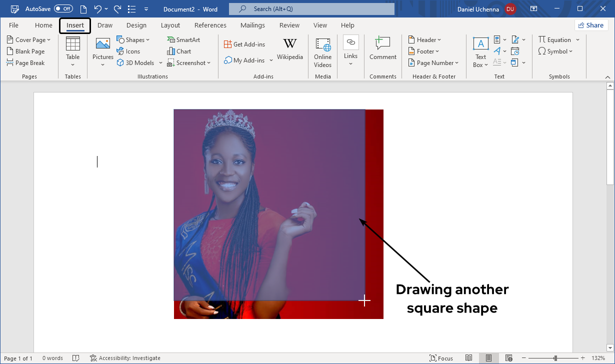Screen dimensions: 615x364
Task: Insert a Chart from Illustrations
Action: tap(179, 51)
